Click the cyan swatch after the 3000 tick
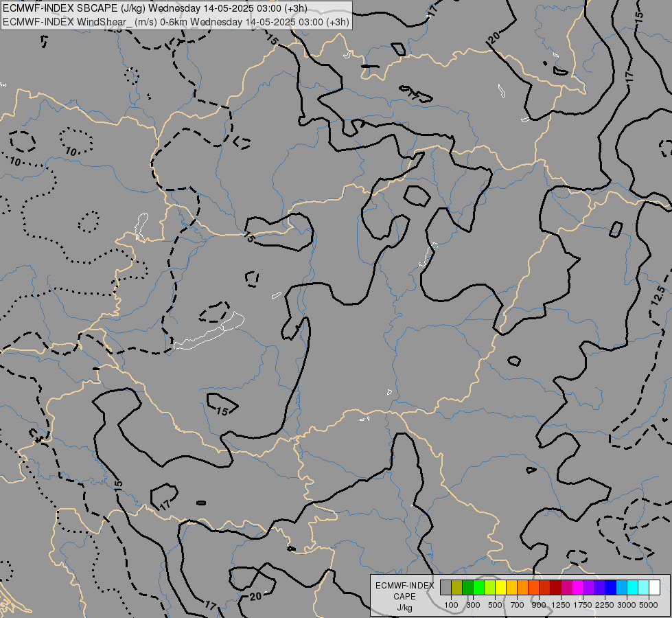 (x=632, y=588)
